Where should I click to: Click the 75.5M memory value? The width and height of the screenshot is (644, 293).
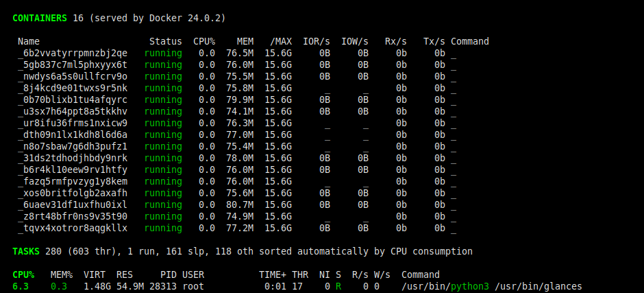click(x=240, y=77)
